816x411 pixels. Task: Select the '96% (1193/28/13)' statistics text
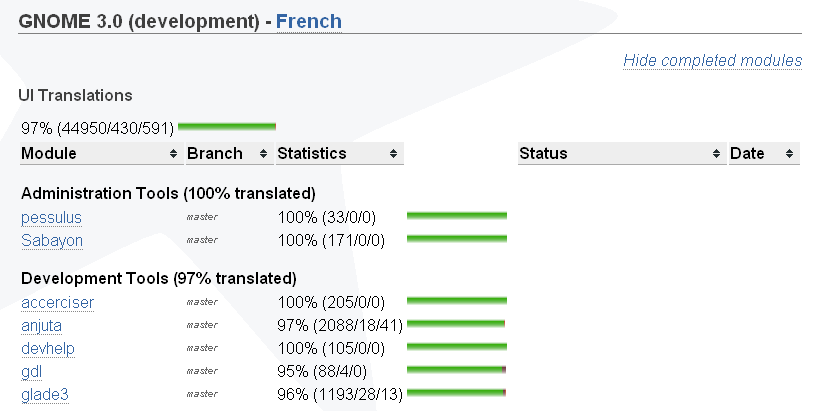point(340,394)
